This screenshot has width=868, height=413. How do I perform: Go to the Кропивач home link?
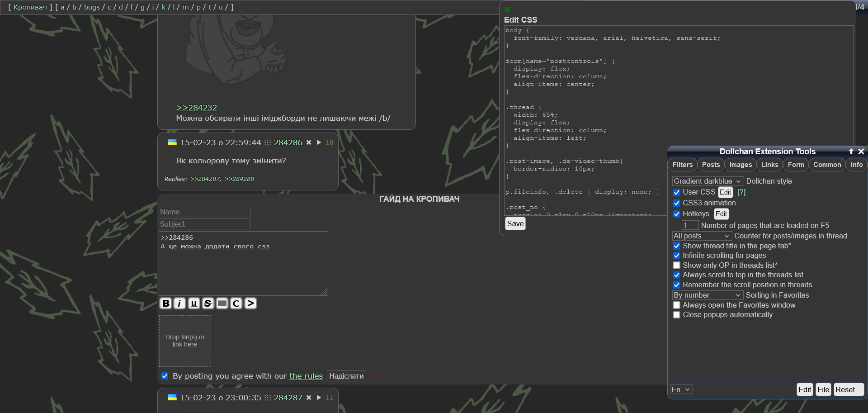click(30, 7)
